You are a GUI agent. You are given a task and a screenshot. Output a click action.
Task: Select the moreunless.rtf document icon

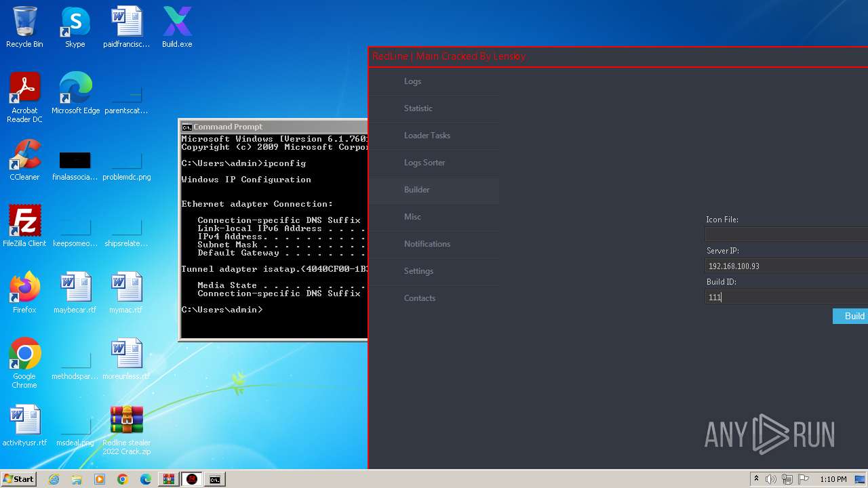[x=126, y=359]
